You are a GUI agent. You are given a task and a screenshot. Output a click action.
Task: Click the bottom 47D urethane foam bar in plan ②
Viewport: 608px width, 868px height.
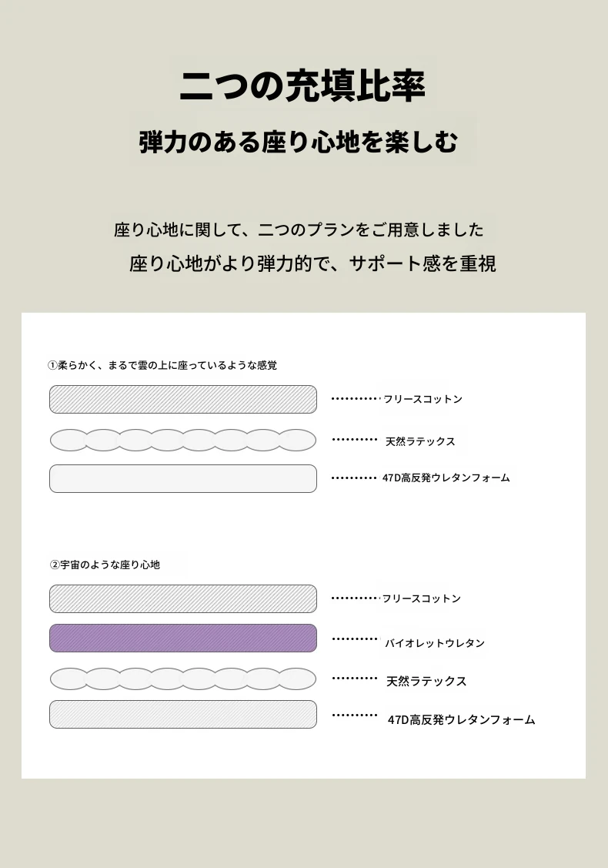tap(183, 714)
